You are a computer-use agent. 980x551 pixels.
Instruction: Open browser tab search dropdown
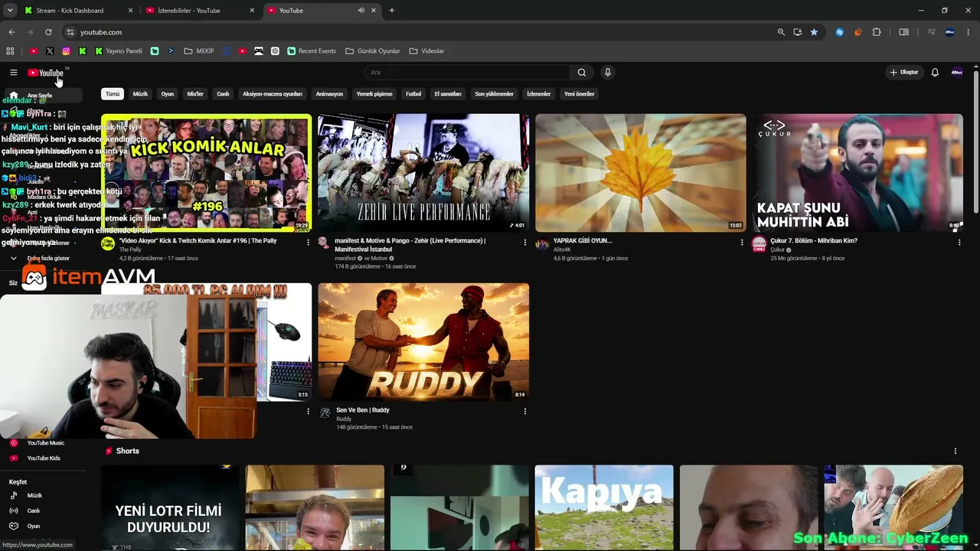click(10, 11)
